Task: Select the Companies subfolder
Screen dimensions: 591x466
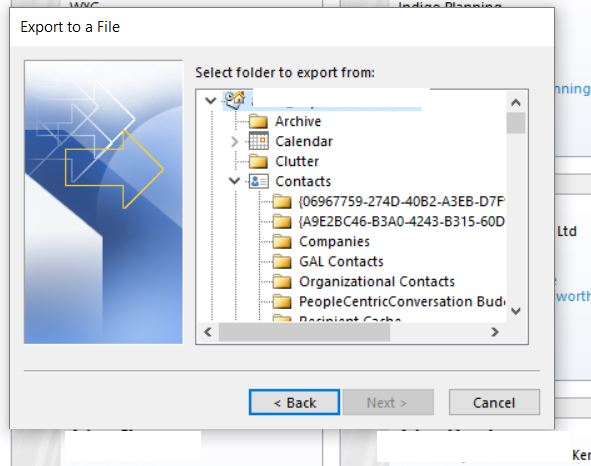Action: (334, 242)
